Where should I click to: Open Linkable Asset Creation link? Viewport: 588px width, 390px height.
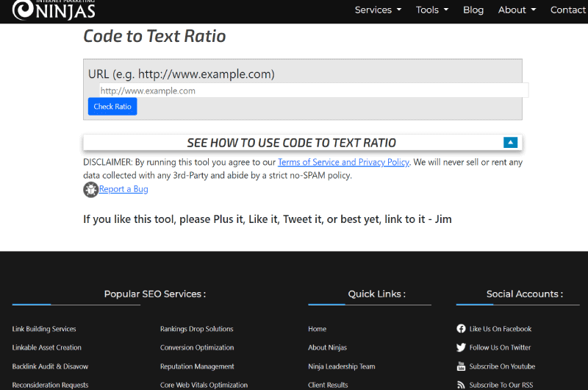coord(46,347)
